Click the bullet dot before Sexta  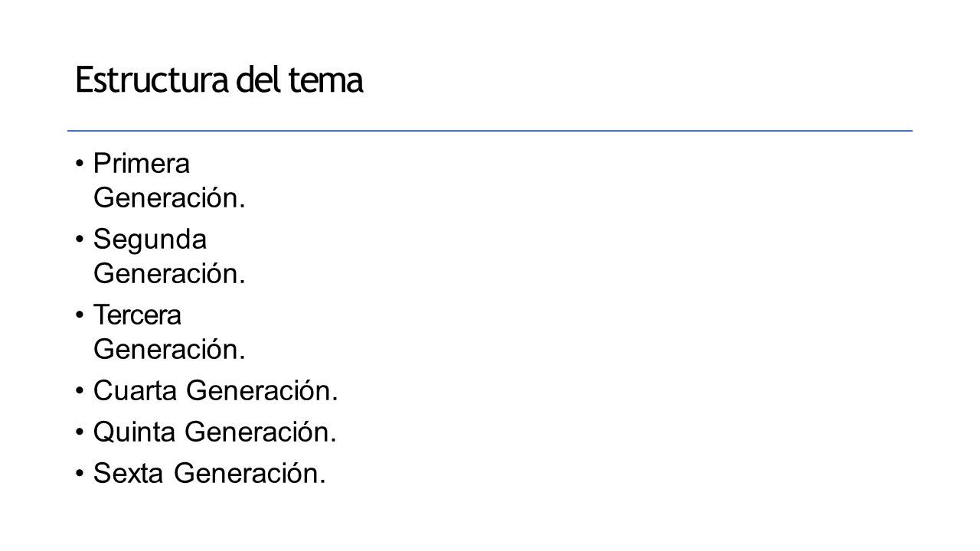tap(80, 476)
